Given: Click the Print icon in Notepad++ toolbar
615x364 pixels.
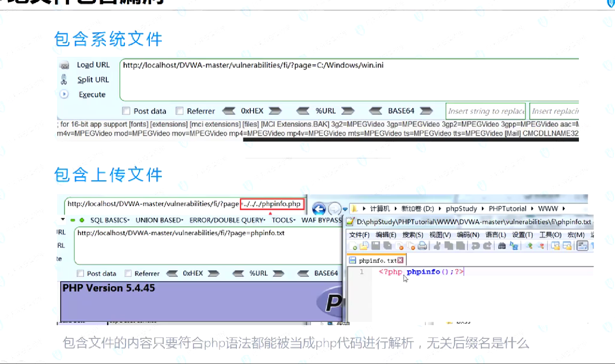Looking at the screenshot, I should tap(422, 245).
